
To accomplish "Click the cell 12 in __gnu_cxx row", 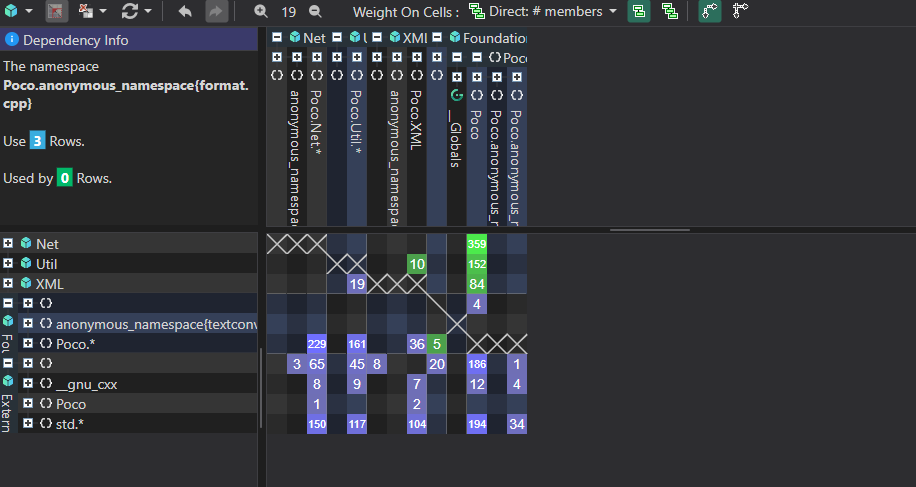I will click(477, 384).
